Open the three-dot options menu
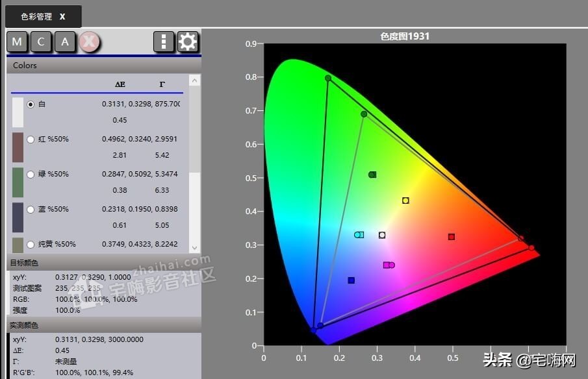 point(164,42)
